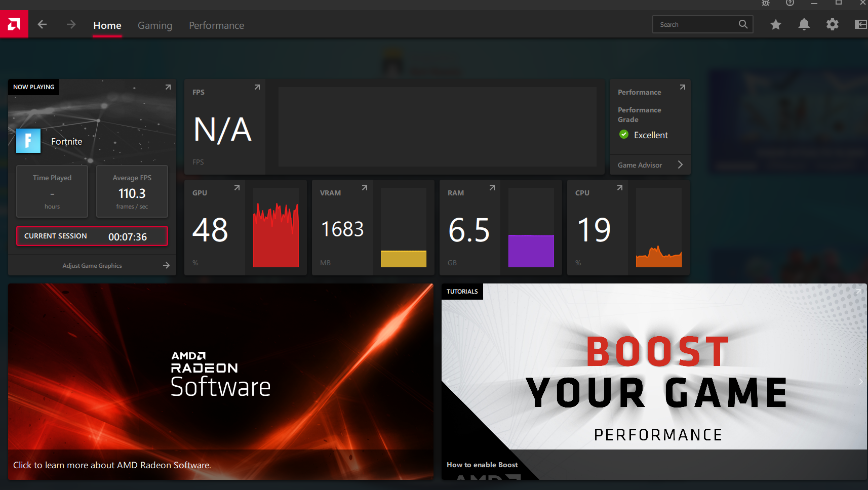Open the Home tab
The width and height of the screenshot is (868, 490).
(x=107, y=25)
